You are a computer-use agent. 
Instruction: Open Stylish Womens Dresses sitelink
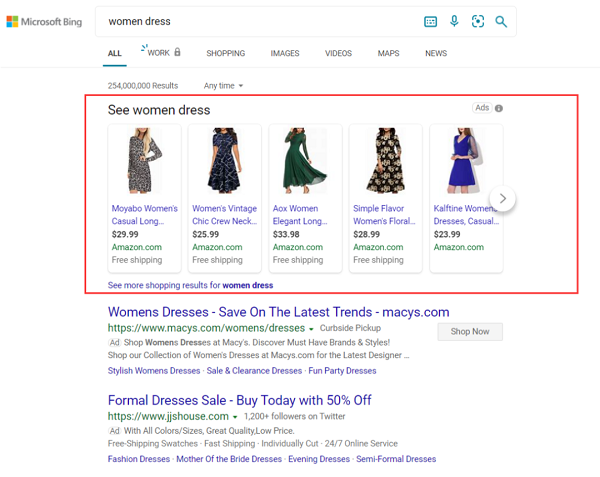pos(154,371)
